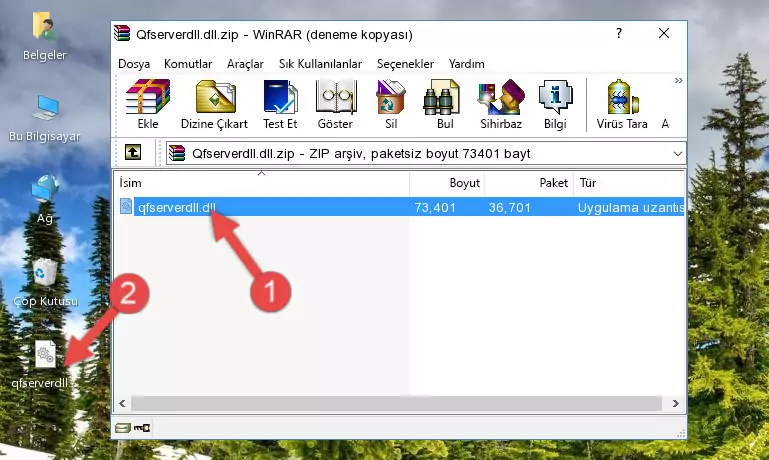769x460 pixels.
Task: Click the Virüs Tara scan icon
Action: 622,104
